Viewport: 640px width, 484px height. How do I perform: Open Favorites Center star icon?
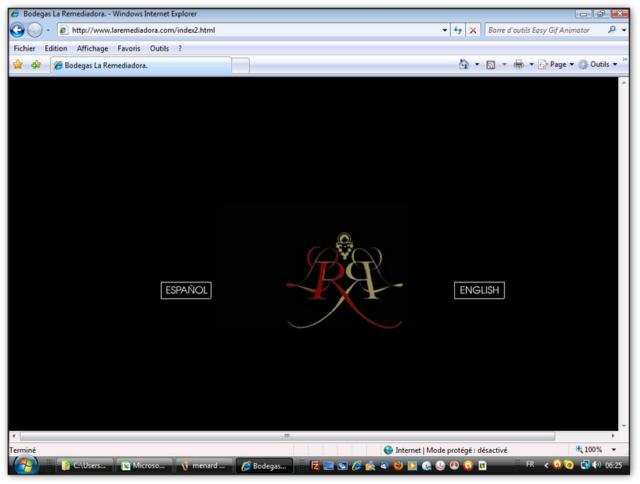(18, 65)
